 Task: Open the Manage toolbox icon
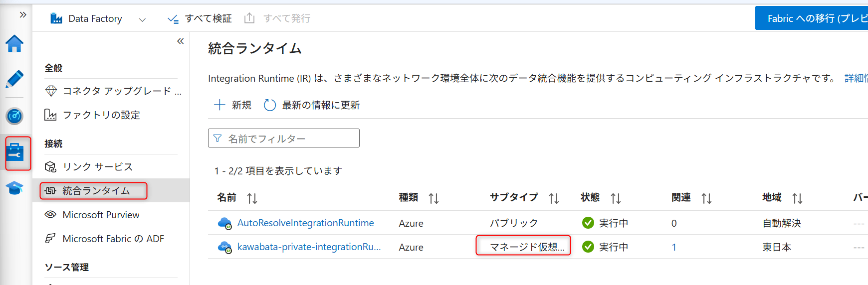14,152
